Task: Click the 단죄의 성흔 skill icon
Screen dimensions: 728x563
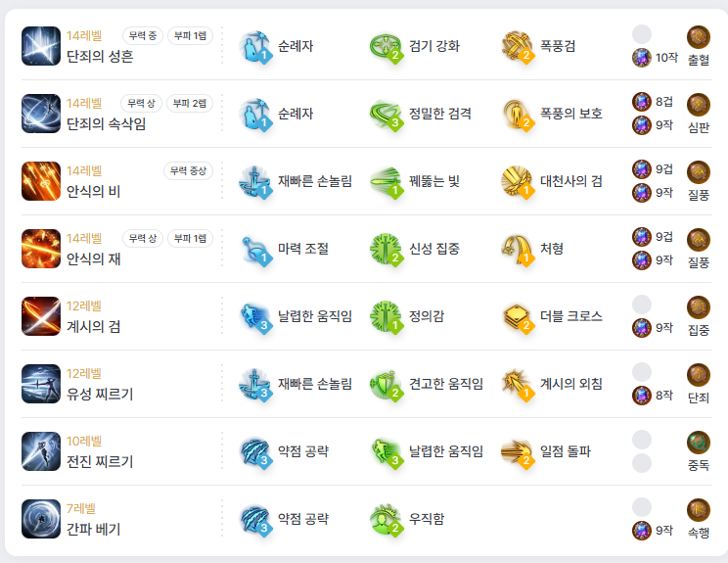Action: pyautogui.click(x=41, y=46)
